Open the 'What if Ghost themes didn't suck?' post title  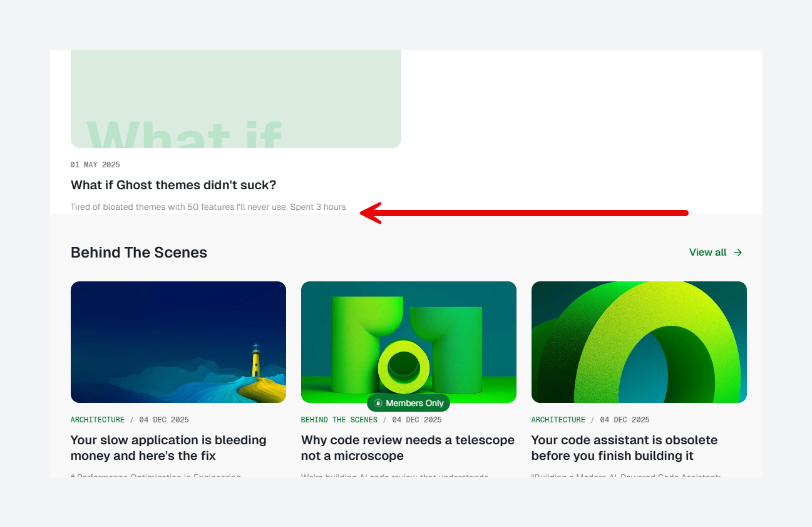click(173, 185)
